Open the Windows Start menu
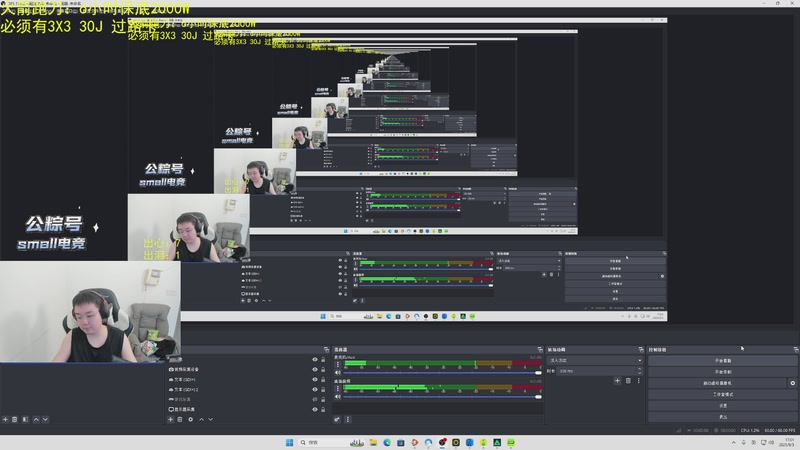 point(289,442)
